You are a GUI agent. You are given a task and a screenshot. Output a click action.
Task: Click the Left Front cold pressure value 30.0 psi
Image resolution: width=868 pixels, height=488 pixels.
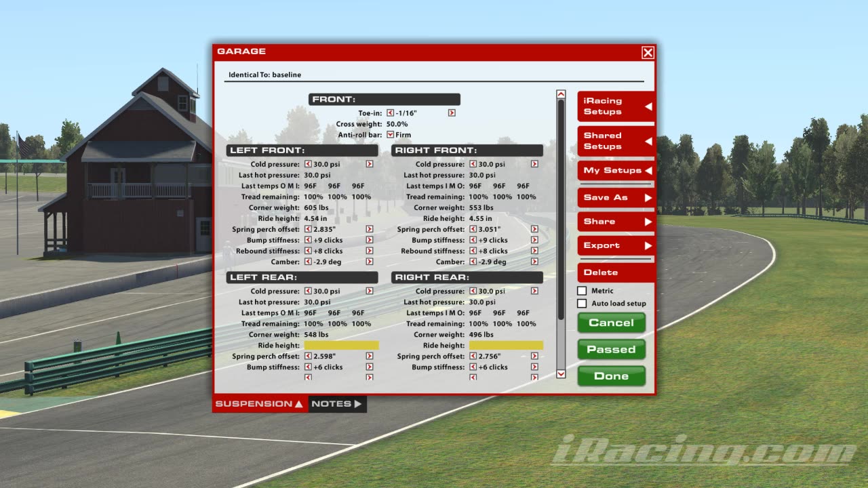click(x=327, y=164)
